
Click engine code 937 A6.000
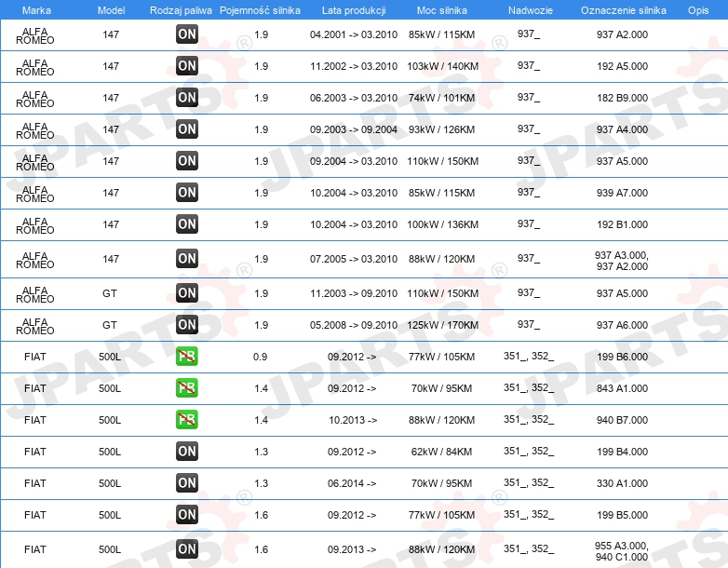coord(622,325)
